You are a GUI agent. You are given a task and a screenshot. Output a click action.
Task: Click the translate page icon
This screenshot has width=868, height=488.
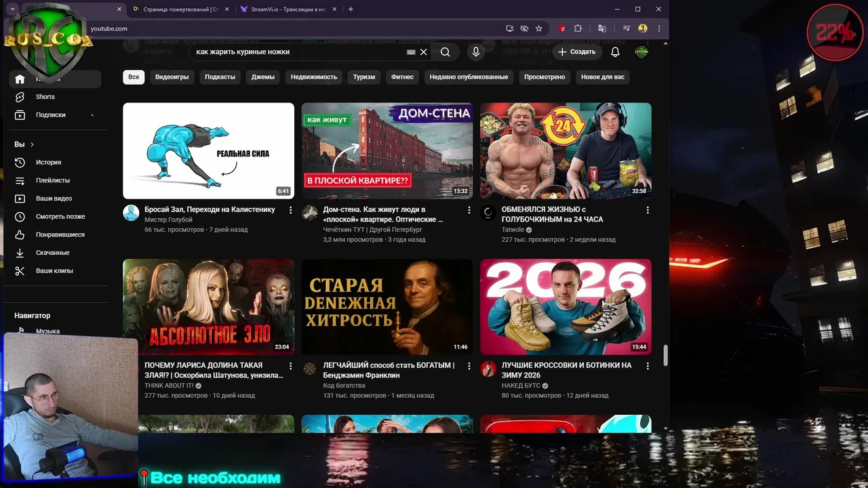point(601,28)
